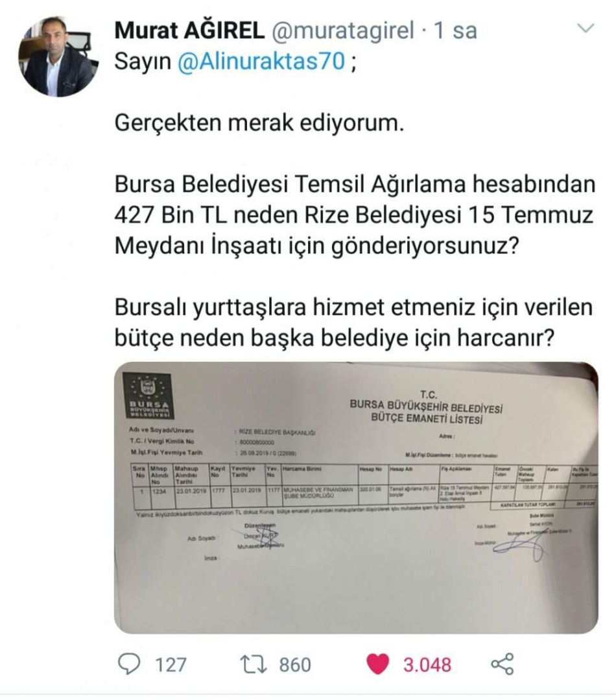The width and height of the screenshot is (616, 700).
Task: Select the "Gerçekten merak ediyorum." tweet line
Action: point(259,122)
